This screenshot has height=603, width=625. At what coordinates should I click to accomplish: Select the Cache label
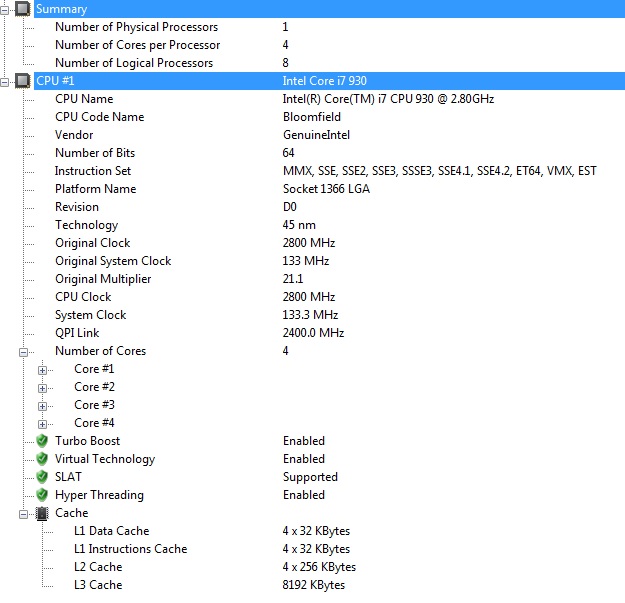tap(71, 513)
